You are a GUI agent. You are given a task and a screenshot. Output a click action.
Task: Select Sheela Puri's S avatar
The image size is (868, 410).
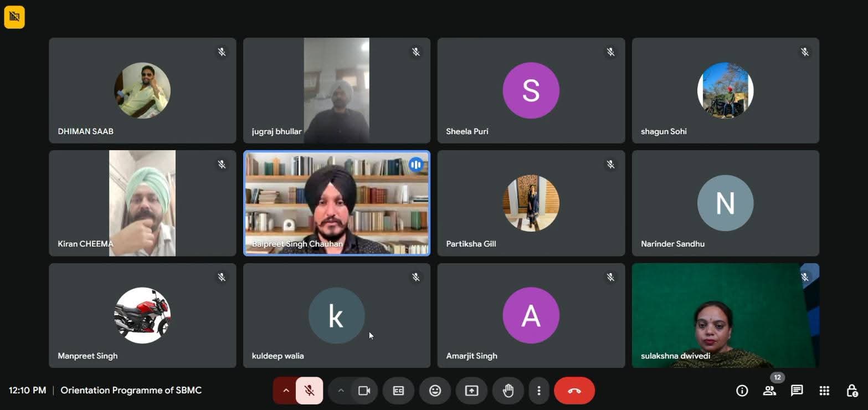[x=531, y=90]
